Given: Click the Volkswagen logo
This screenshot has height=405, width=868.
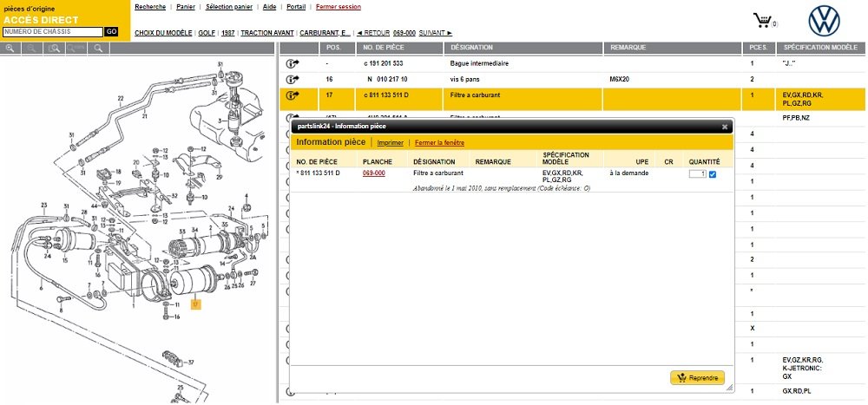Looking at the screenshot, I should (824, 21).
